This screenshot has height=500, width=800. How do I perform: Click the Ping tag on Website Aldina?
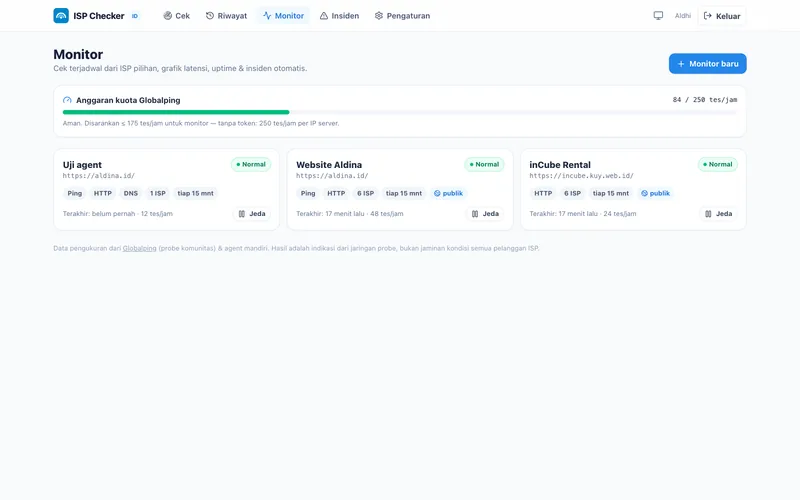click(308, 193)
